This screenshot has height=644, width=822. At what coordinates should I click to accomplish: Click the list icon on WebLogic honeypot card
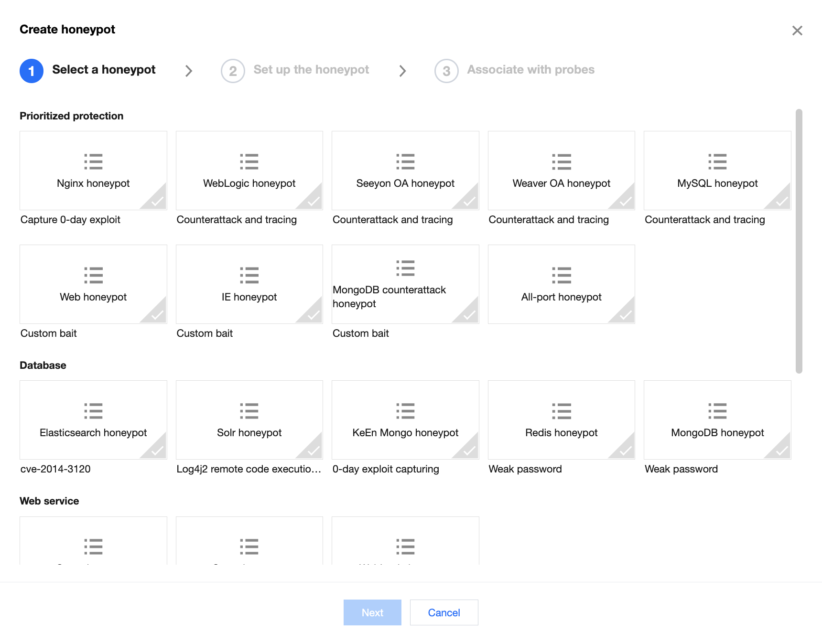[x=249, y=161]
